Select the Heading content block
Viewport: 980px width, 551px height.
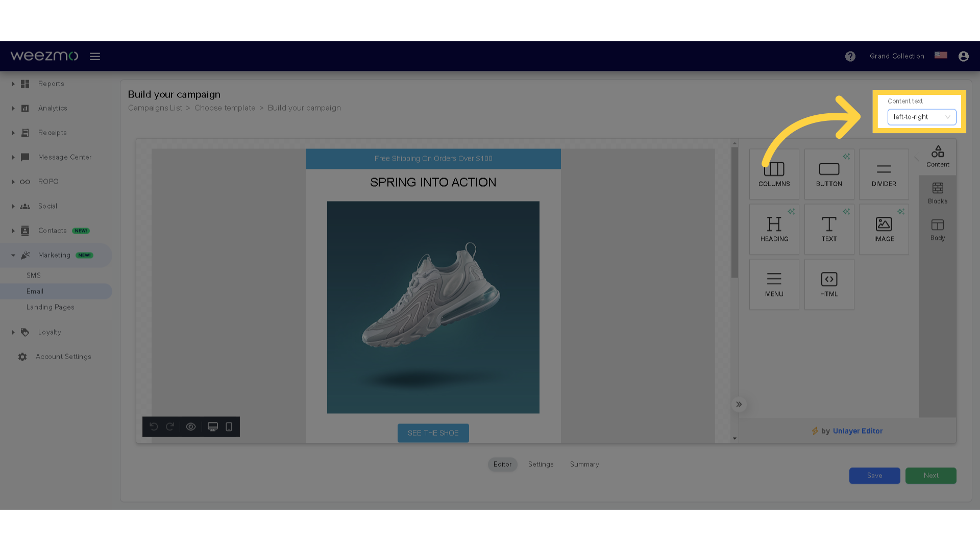coord(774,229)
